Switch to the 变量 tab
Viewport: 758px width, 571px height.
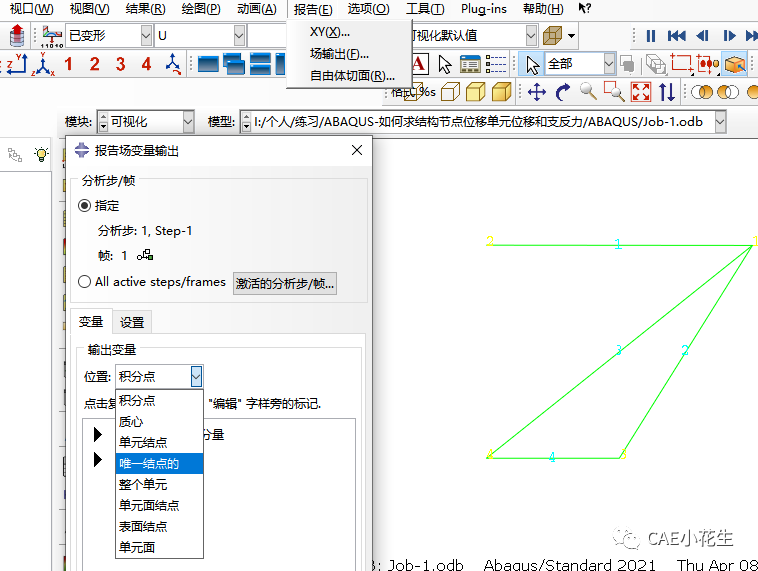click(91, 322)
